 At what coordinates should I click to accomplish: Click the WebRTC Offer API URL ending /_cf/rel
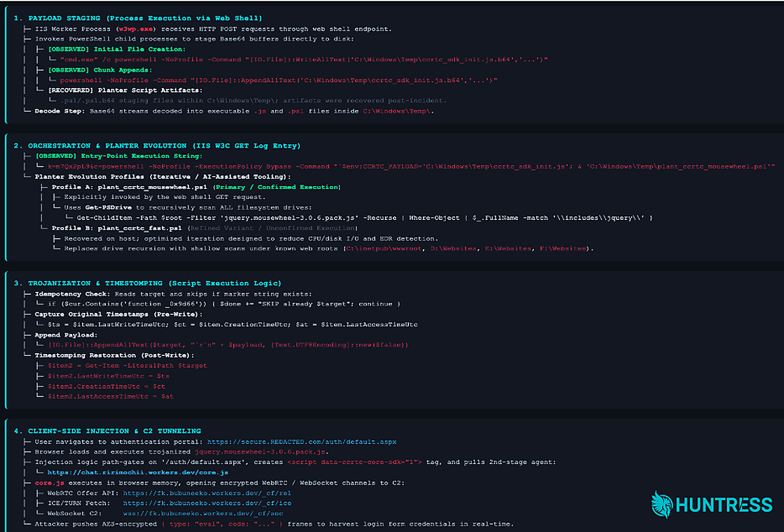pyautogui.click(x=207, y=493)
